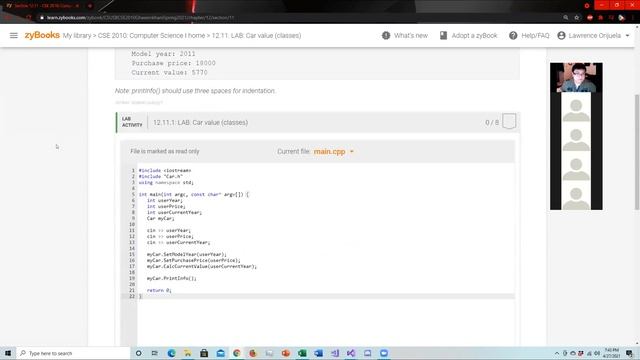Click the taskbar clock and date
Viewport: 640px width, 360px height.
coord(611,353)
